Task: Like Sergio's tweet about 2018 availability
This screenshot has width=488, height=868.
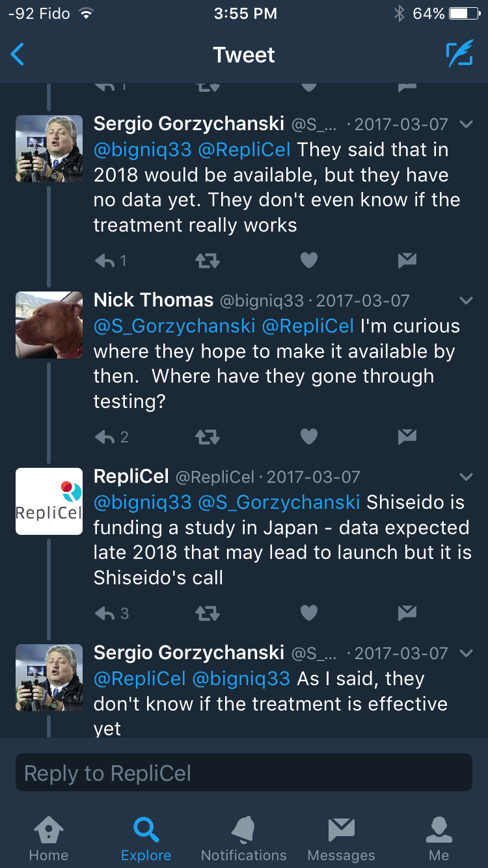Action: 309,261
